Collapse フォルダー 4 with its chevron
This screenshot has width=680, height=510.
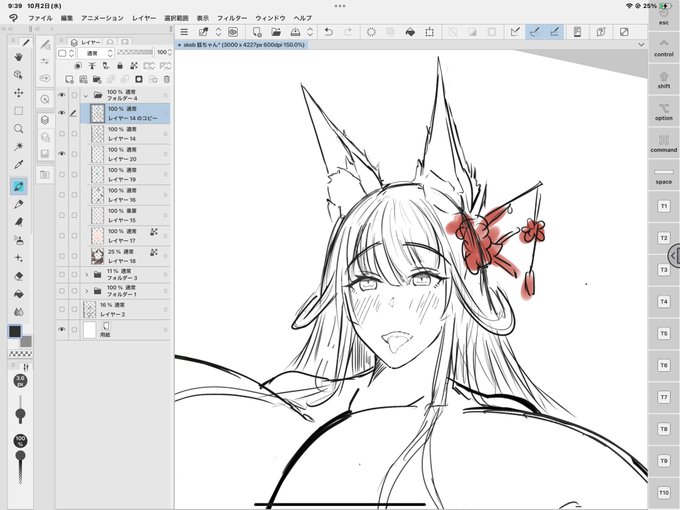(86, 95)
